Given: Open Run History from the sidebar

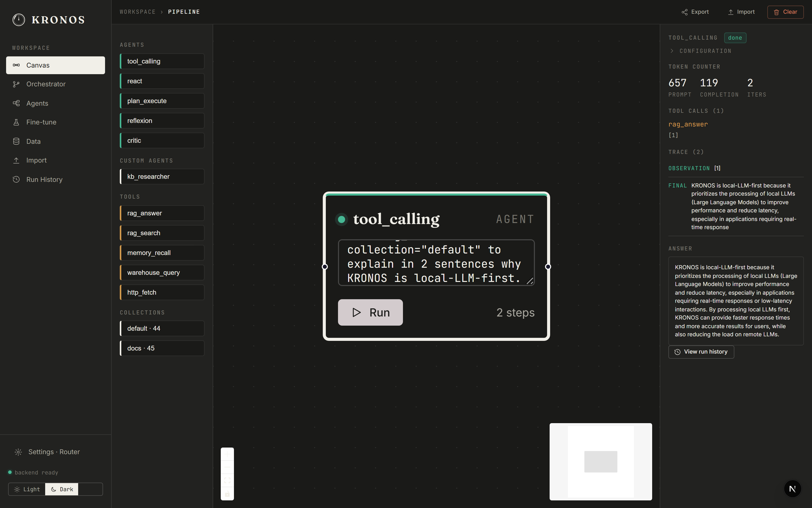Looking at the screenshot, I should click(x=55, y=179).
